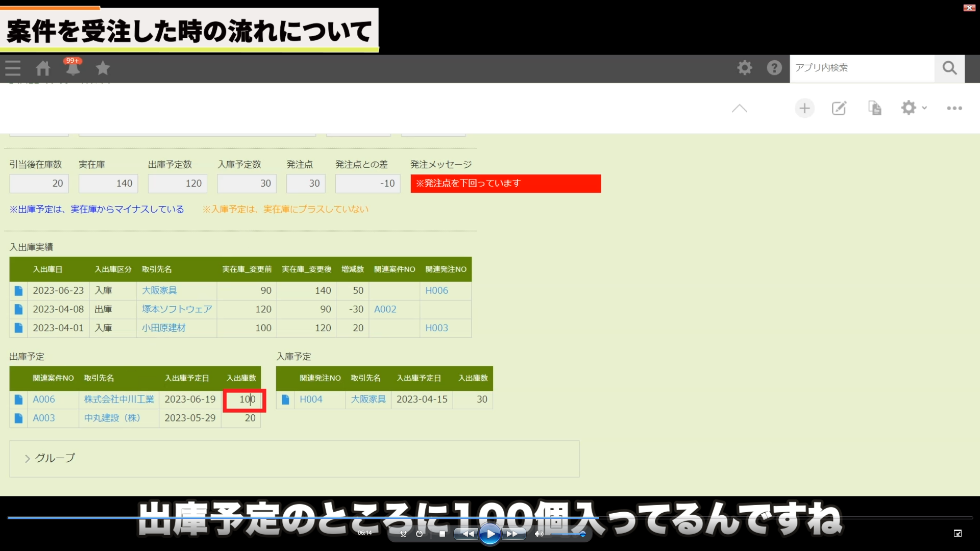Open the notifications bell with 99+ badge
This screenshot has width=980, height=551.
tap(72, 68)
